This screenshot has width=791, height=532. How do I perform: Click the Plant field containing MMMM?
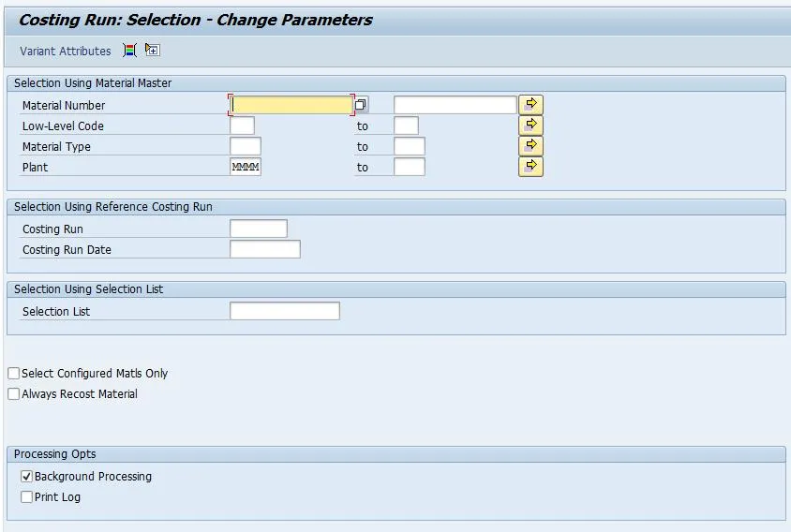(x=246, y=167)
